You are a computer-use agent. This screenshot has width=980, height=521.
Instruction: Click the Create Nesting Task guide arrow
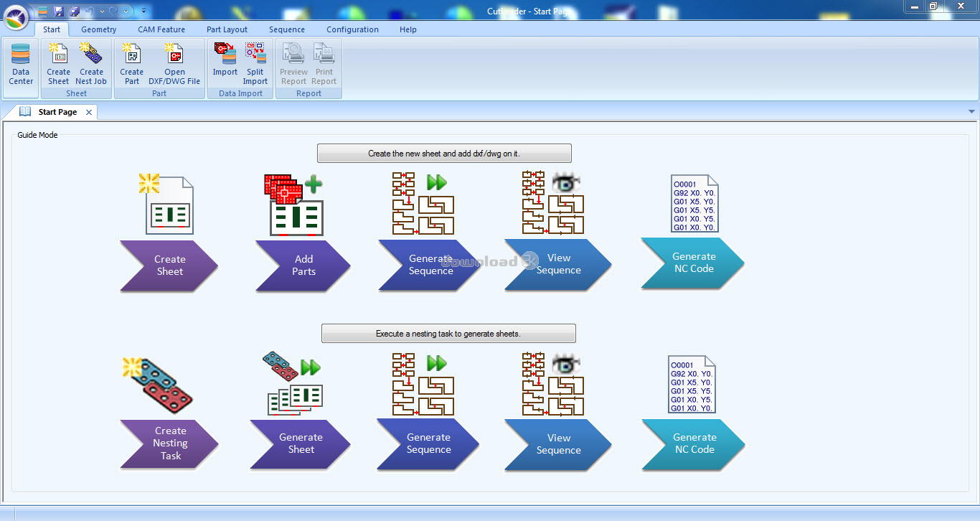click(169, 443)
